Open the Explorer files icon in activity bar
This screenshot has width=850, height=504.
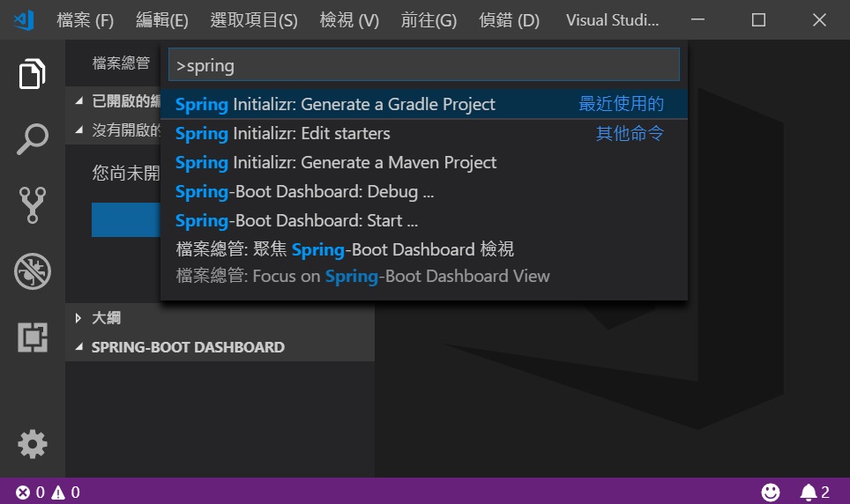point(32,74)
